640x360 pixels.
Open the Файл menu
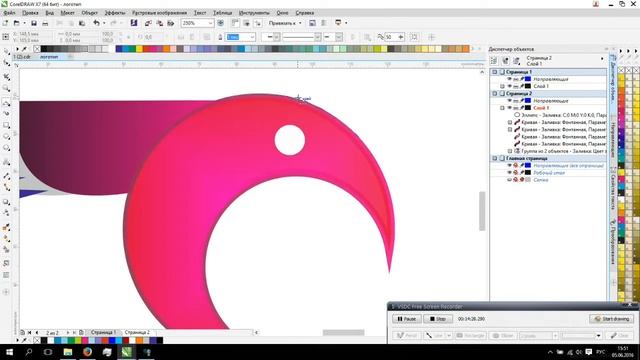(x=9, y=13)
